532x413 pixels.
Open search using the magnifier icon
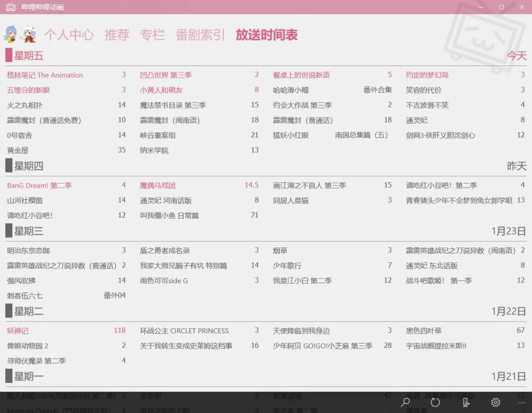(x=406, y=402)
